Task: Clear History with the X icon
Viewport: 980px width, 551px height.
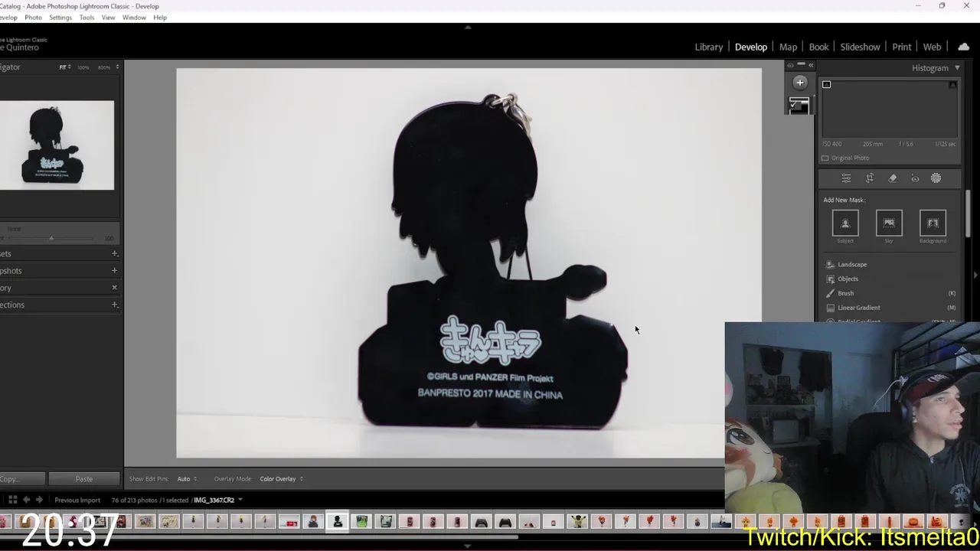Action: click(114, 288)
